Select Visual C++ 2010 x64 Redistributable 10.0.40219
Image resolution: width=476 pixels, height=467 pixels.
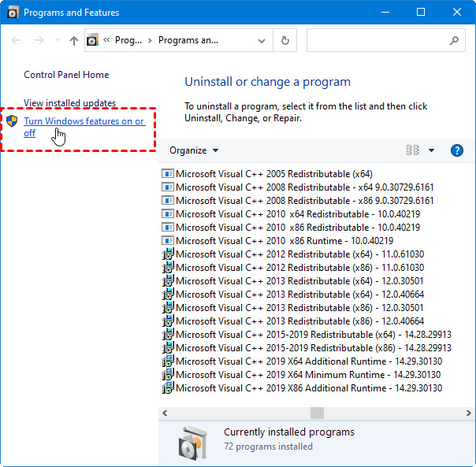tap(291, 214)
